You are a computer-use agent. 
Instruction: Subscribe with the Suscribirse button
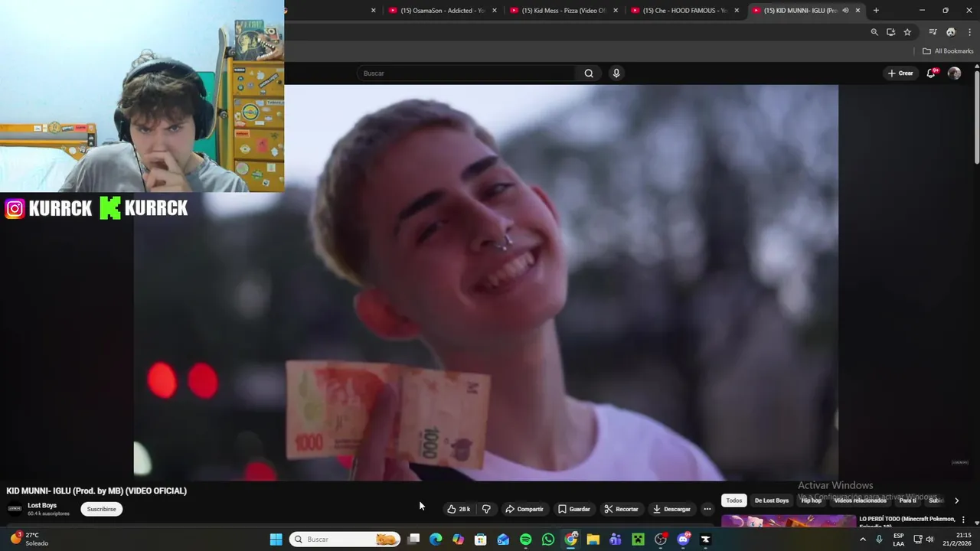click(101, 509)
